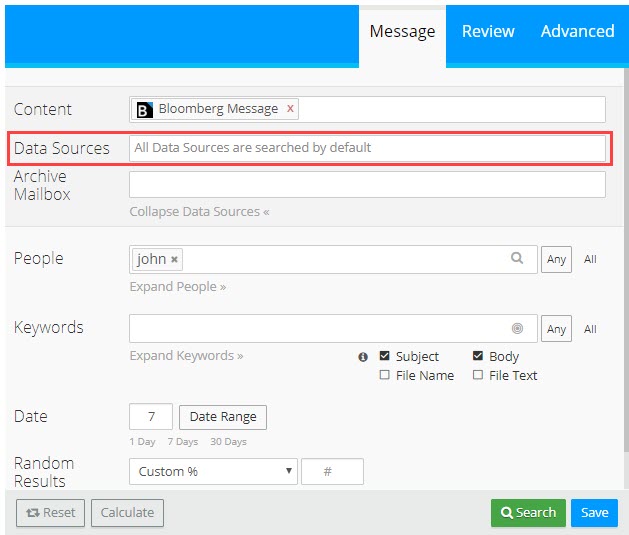629x535 pixels.
Task: Open the Advanced tab
Action: 577,31
